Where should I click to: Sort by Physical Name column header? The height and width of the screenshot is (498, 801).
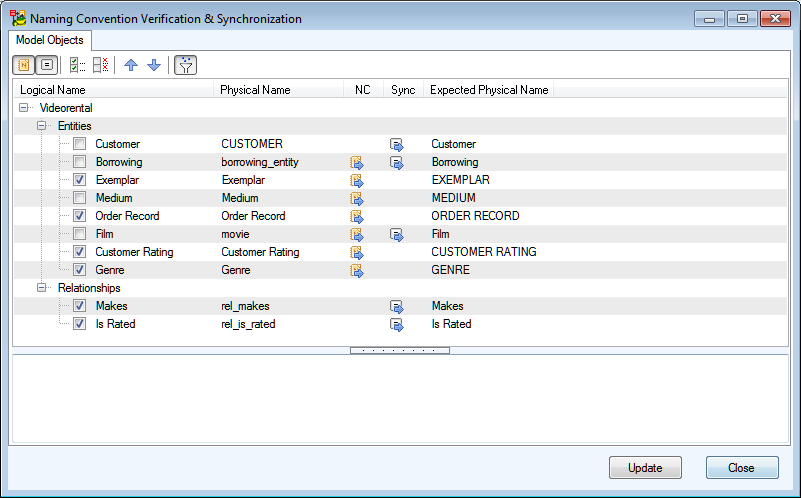click(x=278, y=90)
